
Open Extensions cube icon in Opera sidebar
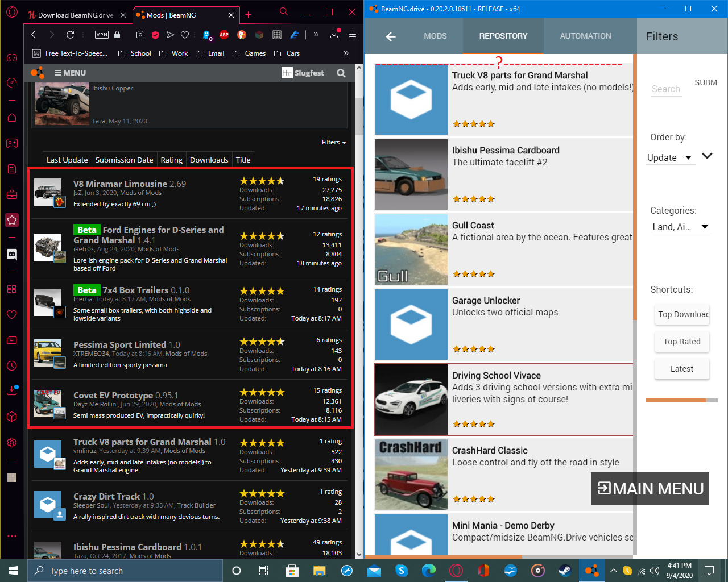coord(12,417)
